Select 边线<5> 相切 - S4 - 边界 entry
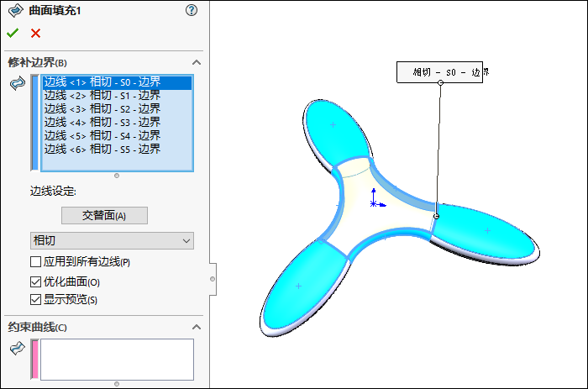Image resolution: width=588 pixels, height=389 pixels. coord(117,136)
